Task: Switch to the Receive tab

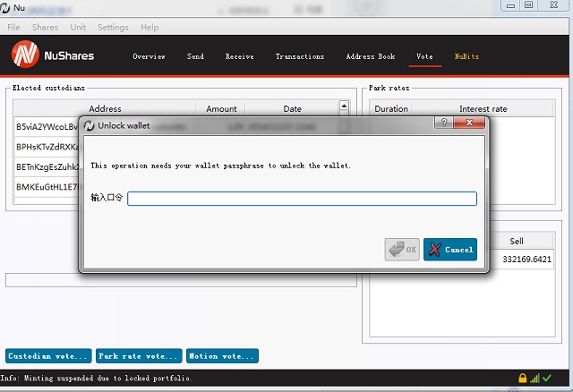Action: click(x=239, y=56)
